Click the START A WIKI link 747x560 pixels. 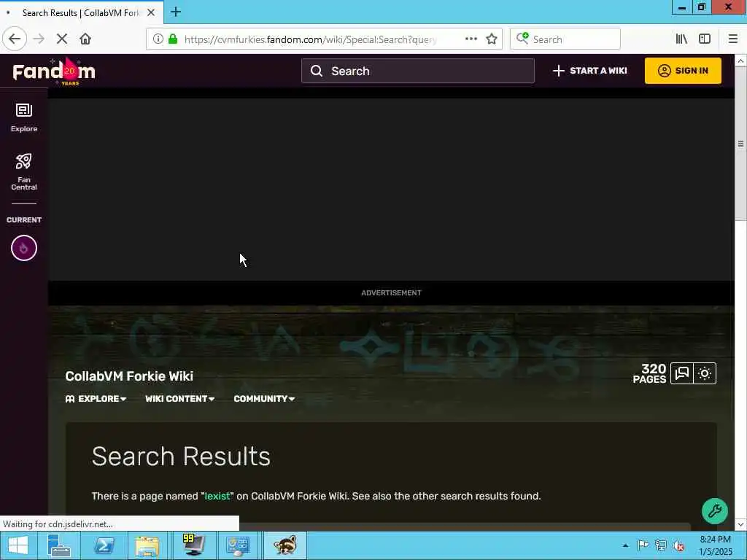589,71
